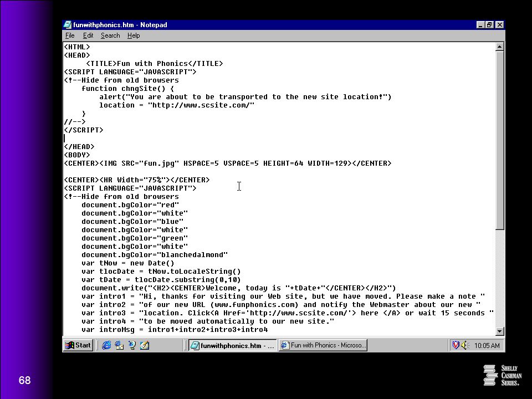Open the Search menu in Notepad
Image resolution: width=532 pixels, height=399 pixels.
110,35
